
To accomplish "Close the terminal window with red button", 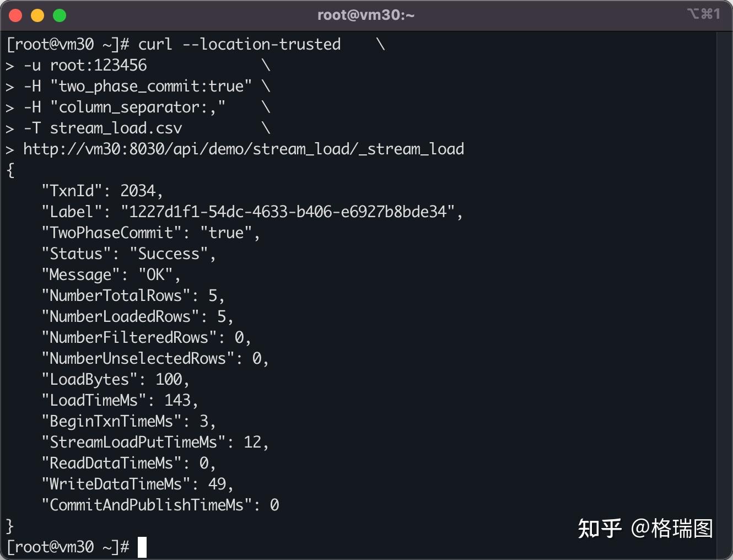I will coord(15,15).
